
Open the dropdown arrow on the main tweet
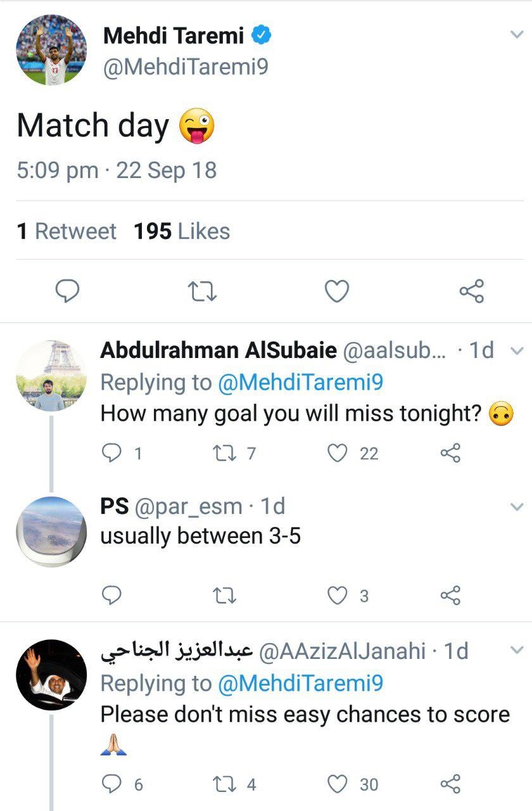[x=518, y=33]
